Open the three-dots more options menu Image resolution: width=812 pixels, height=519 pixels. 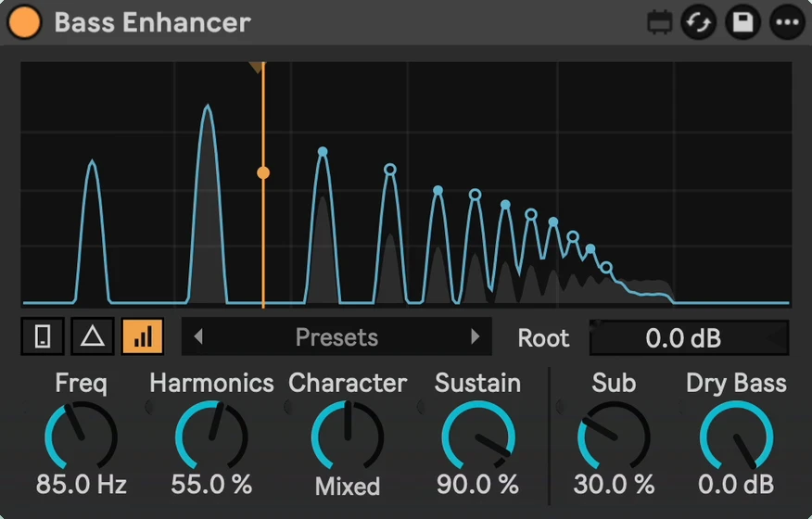tap(788, 22)
